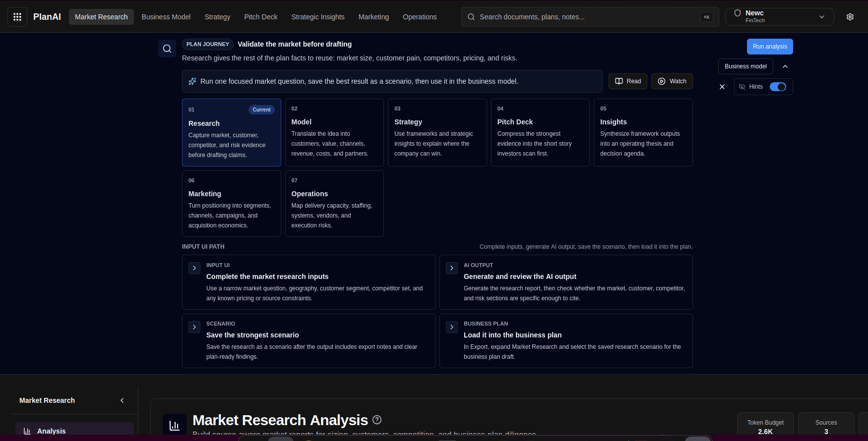Click the workspace shield icon beside Newc

738,13
